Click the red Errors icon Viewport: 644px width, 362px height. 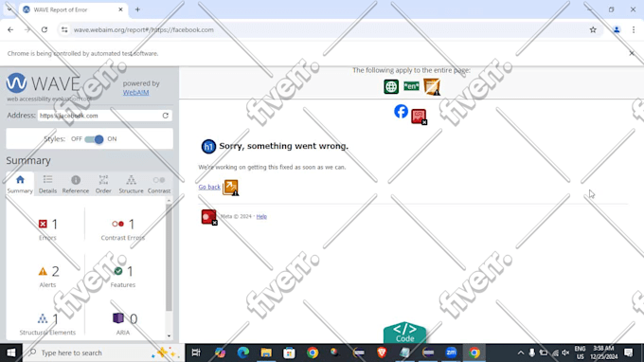[43, 224]
